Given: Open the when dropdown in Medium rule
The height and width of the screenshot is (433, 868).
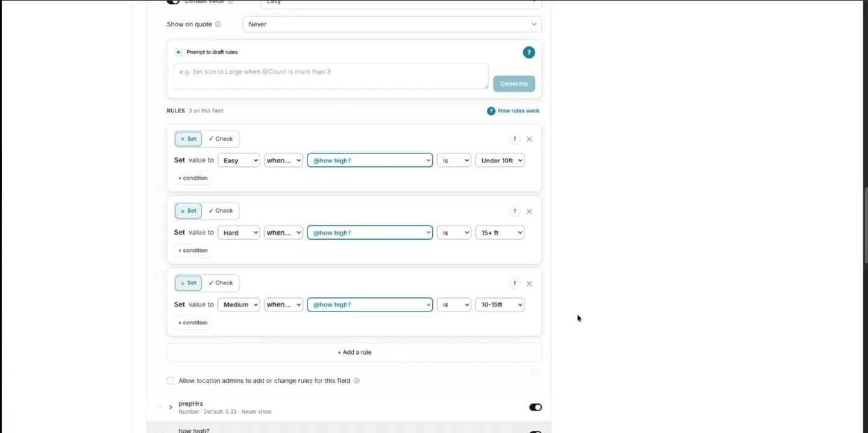Looking at the screenshot, I should (283, 305).
